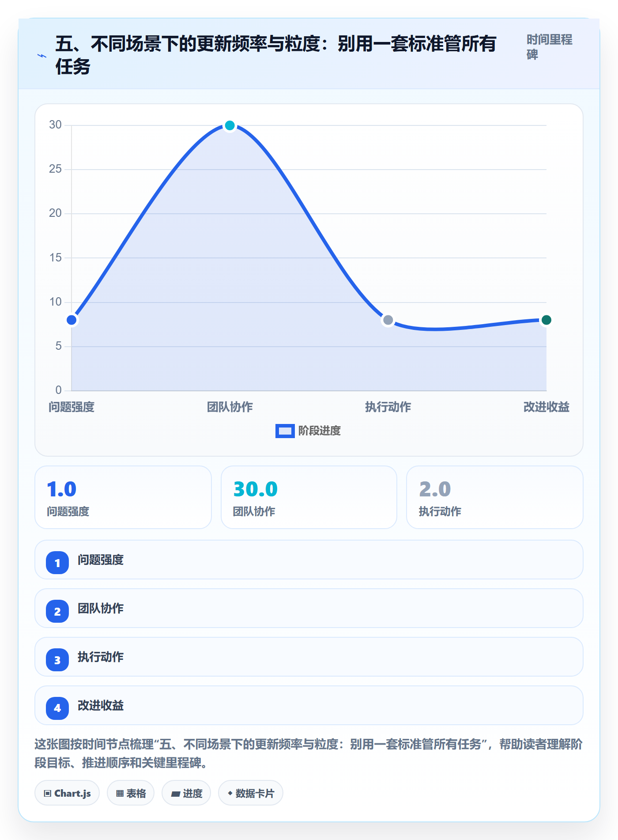Click the 数据卡片 tag chip
Image resolution: width=618 pixels, height=840 pixels.
click(x=251, y=793)
